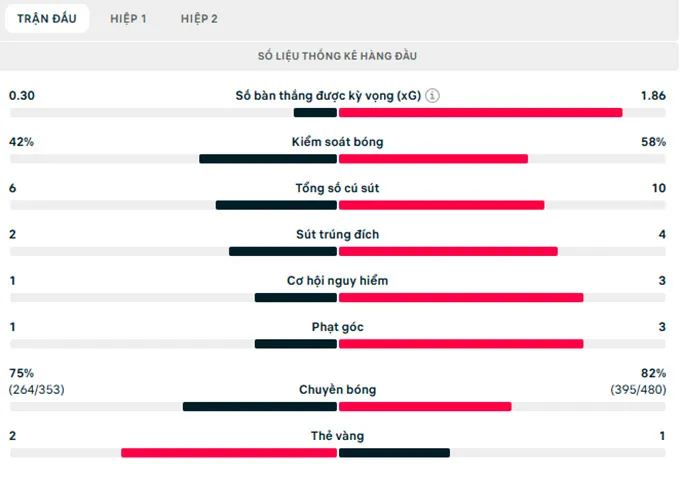Viewport: 680px width, 477px height.
Task: Click the dark Chuyền bóng bar
Action: (260, 407)
